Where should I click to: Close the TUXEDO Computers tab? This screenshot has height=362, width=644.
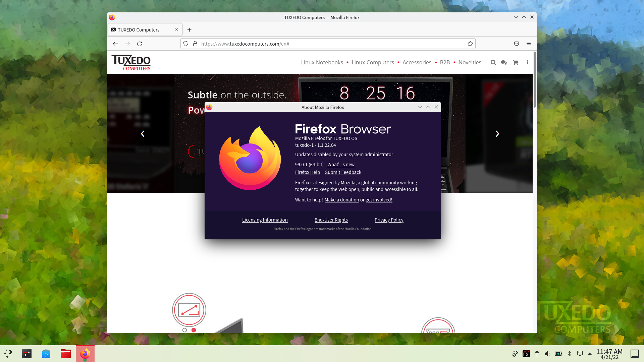click(x=177, y=30)
